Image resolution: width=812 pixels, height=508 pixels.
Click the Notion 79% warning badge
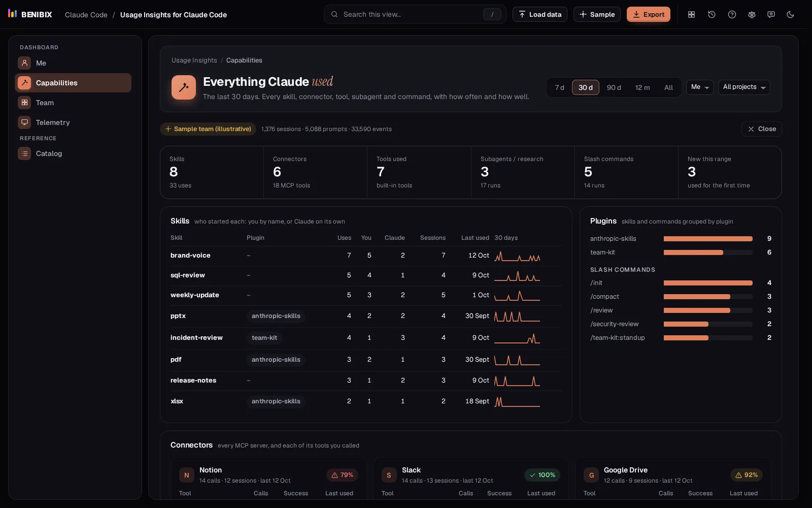point(343,475)
